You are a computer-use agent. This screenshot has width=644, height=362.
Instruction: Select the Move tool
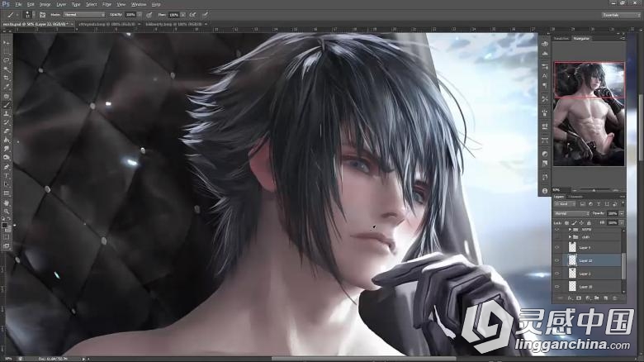6,42
